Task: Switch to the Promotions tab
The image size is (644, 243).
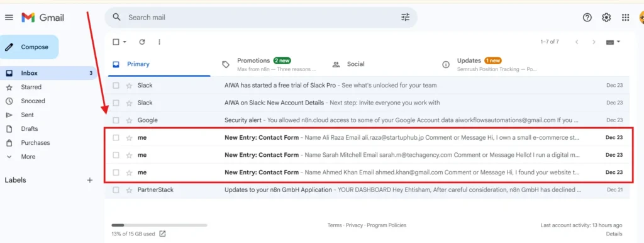Action: click(x=269, y=64)
